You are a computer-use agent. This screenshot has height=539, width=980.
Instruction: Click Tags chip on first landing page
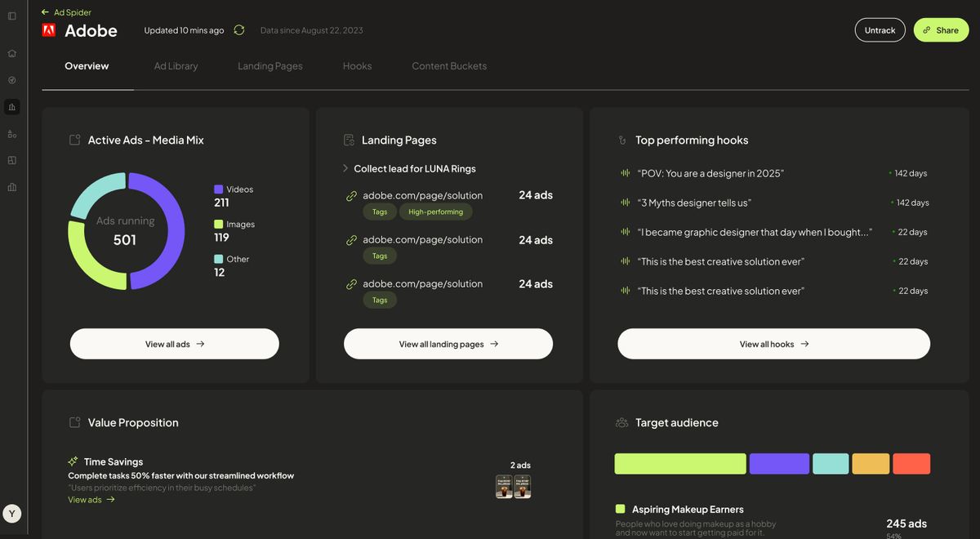pos(380,212)
